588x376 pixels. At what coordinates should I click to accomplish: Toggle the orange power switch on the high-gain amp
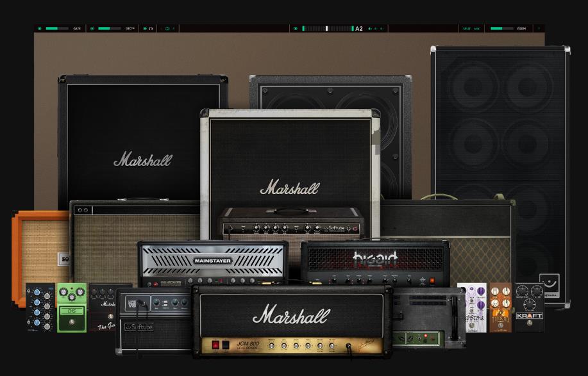pos(432,280)
